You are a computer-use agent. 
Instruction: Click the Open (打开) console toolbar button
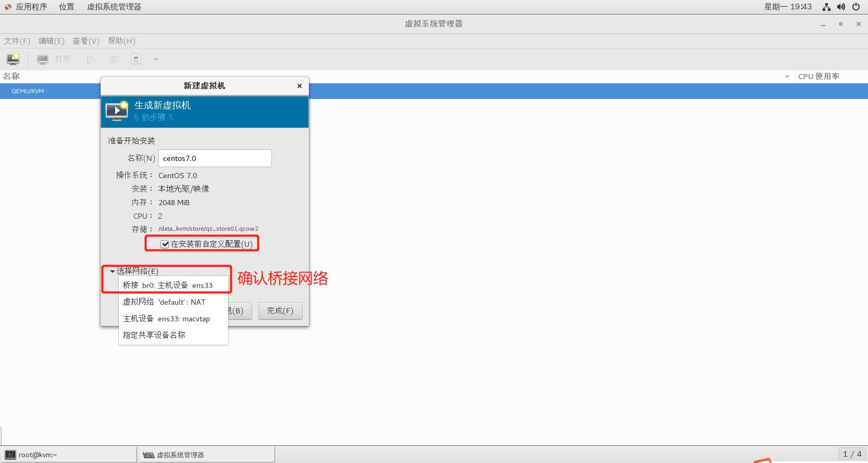(54, 59)
